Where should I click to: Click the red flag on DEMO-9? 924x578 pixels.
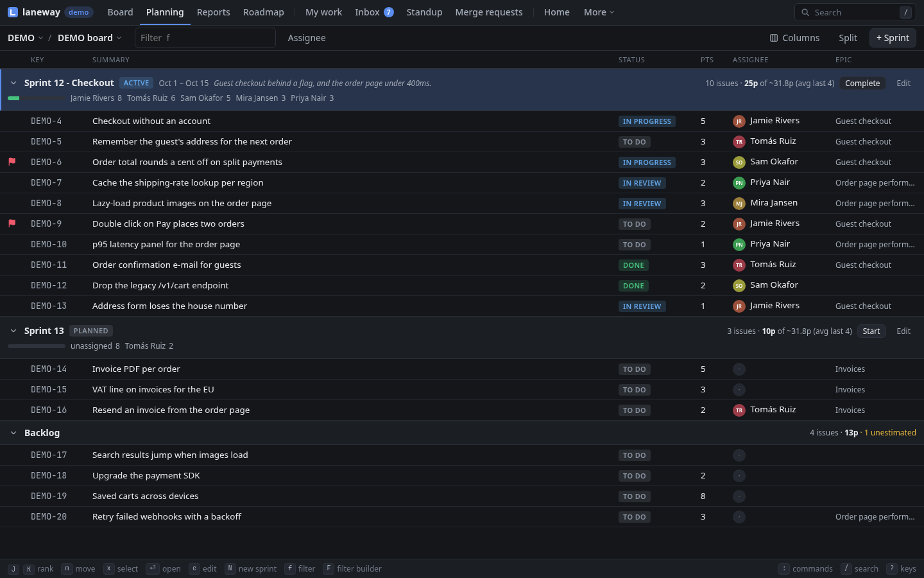[x=12, y=223]
